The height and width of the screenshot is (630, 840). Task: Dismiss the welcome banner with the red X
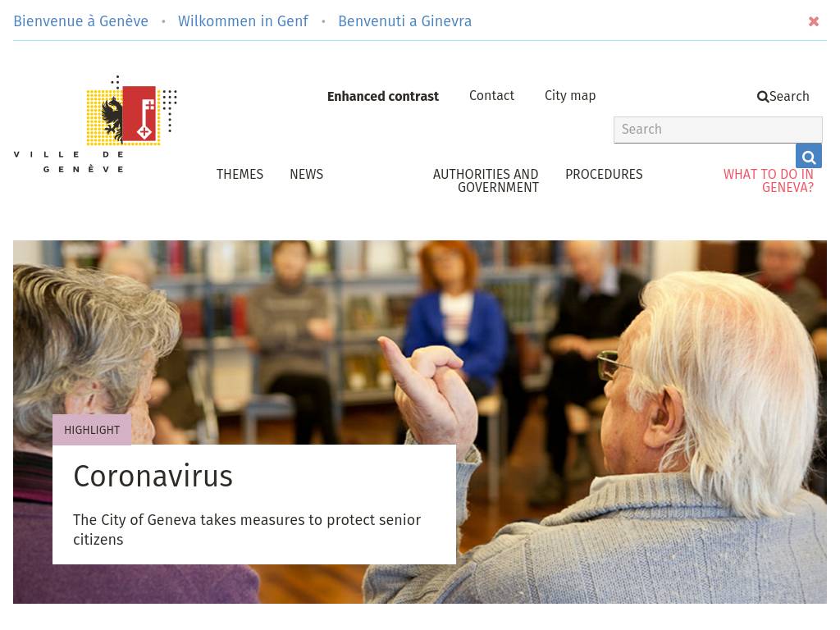[813, 21]
